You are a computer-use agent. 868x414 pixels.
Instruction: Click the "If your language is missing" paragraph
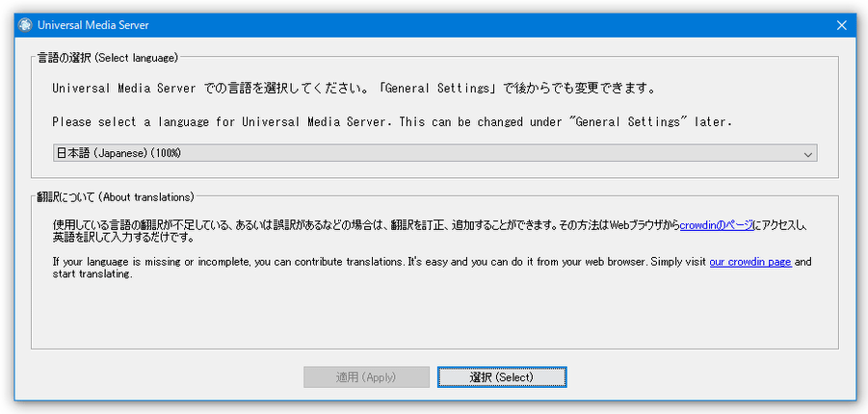click(433, 268)
